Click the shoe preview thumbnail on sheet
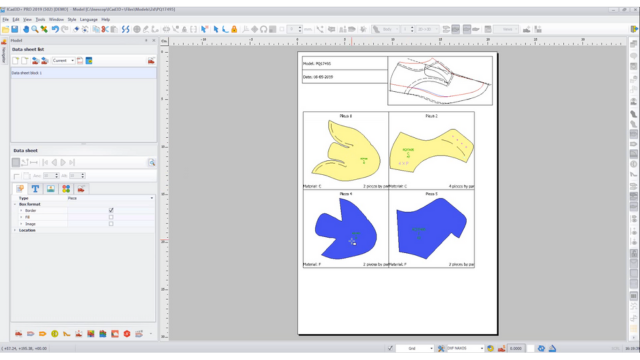The height and width of the screenshot is (360, 640). coord(440,81)
